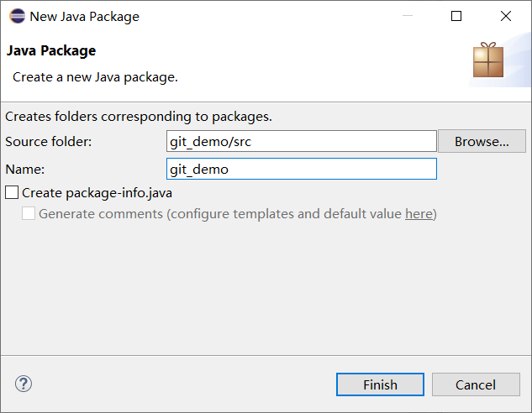The height and width of the screenshot is (413, 532).
Task: Cancel the new package dialog
Action: [476, 384]
